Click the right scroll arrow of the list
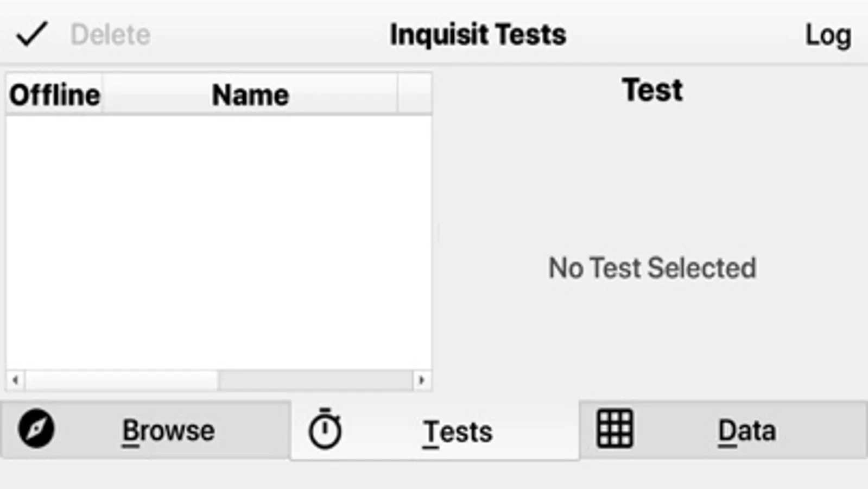The width and height of the screenshot is (868, 489). tap(422, 380)
